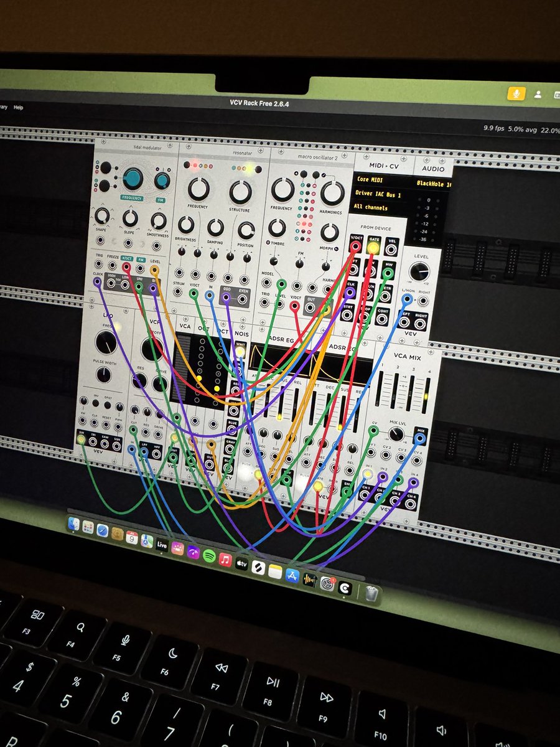The image size is (560, 747).
Task: Click the Tidal Modulator CLOCK input jack
Action: coord(98,282)
